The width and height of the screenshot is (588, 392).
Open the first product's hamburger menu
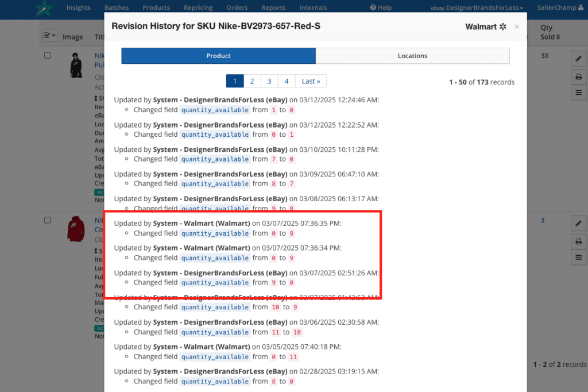(x=579, y=93)
